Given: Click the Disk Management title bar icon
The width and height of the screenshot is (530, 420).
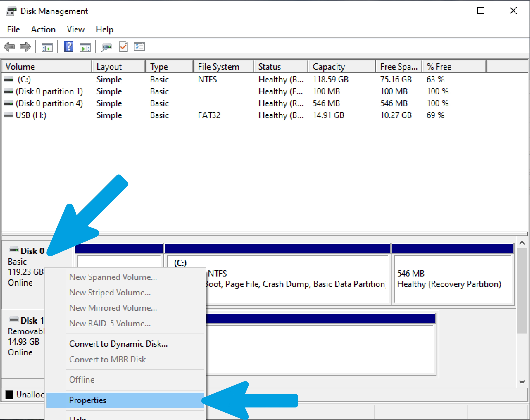Looking at the screenshot, I should coord(11,11).
